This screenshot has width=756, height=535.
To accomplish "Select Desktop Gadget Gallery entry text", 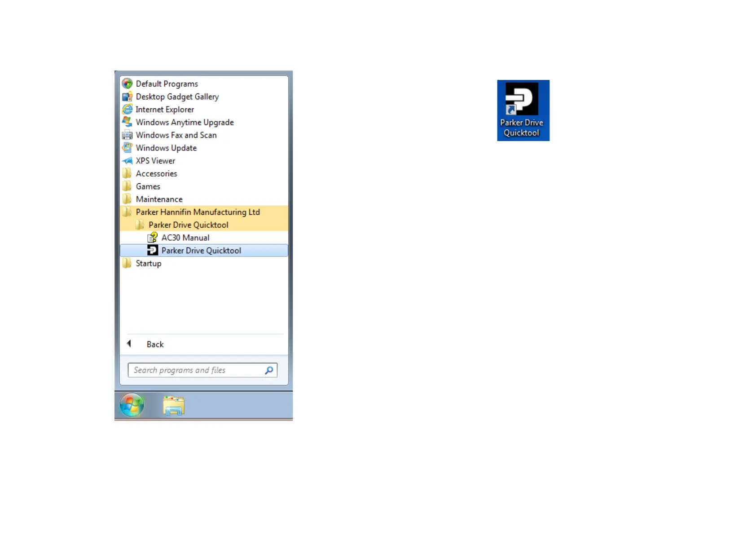I will tap(177, 97).
